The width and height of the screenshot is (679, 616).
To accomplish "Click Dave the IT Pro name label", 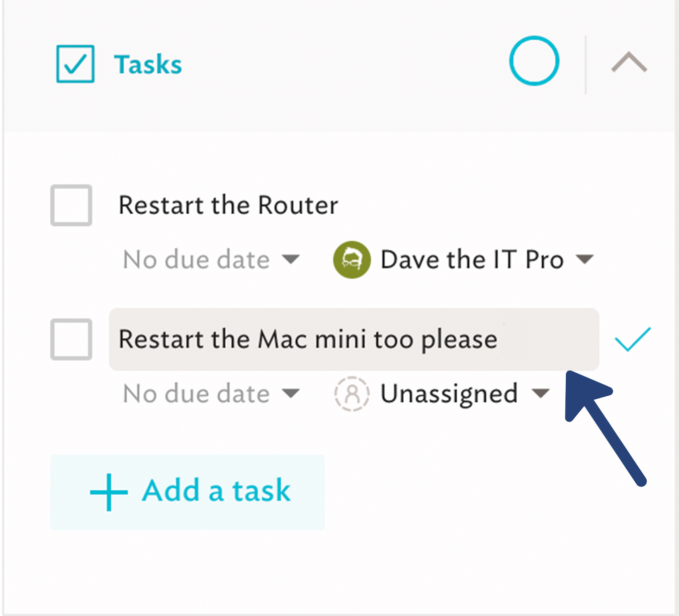I will click(472, 259).
